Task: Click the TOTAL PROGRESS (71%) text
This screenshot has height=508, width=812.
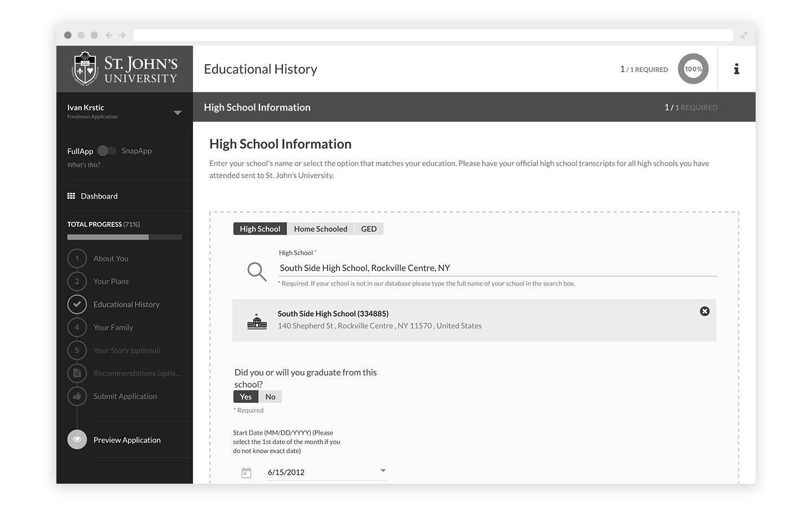Action: [104, 224]
